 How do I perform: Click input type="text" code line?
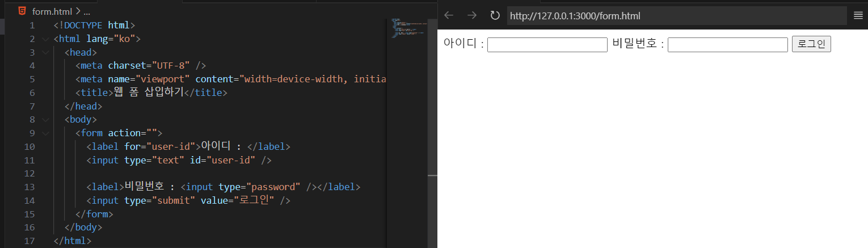pyautogui.click(x=179, y=160)
